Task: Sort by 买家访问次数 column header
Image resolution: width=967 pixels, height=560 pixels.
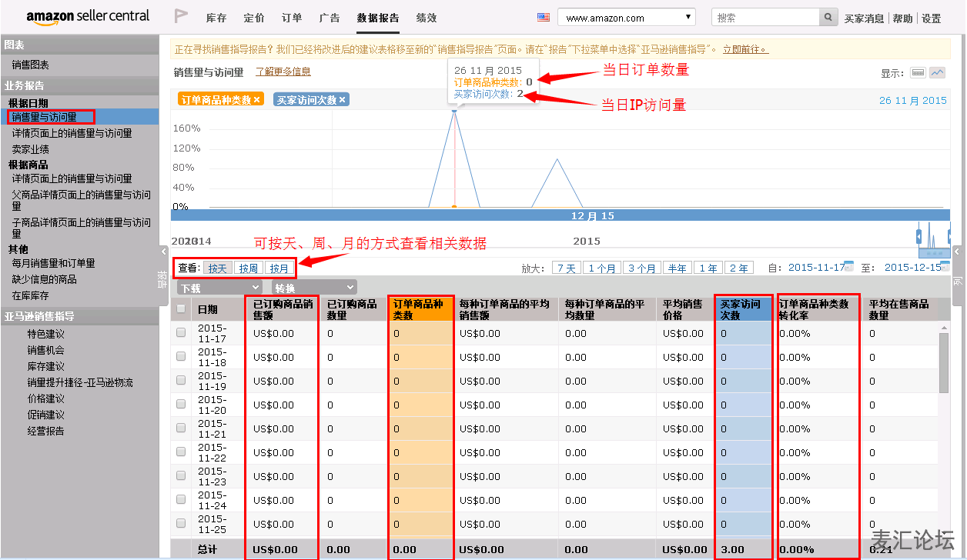Action: pos(744,309)
